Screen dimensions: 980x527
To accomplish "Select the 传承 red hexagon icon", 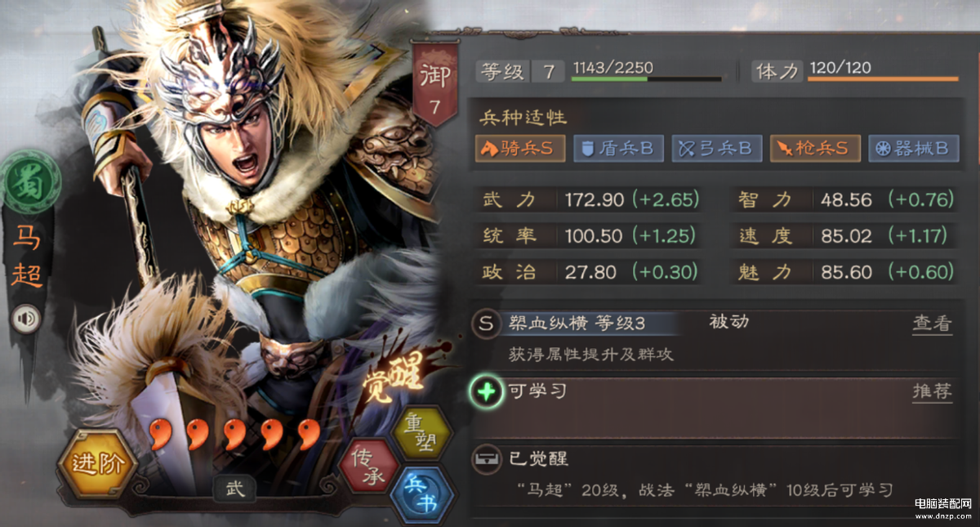I will [x=368, y=467].
